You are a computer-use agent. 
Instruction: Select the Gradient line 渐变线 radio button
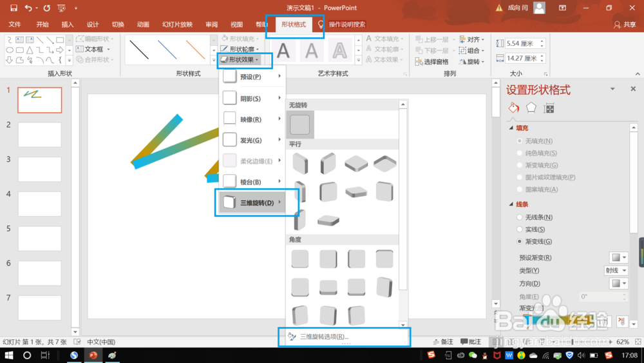point(520,242)
